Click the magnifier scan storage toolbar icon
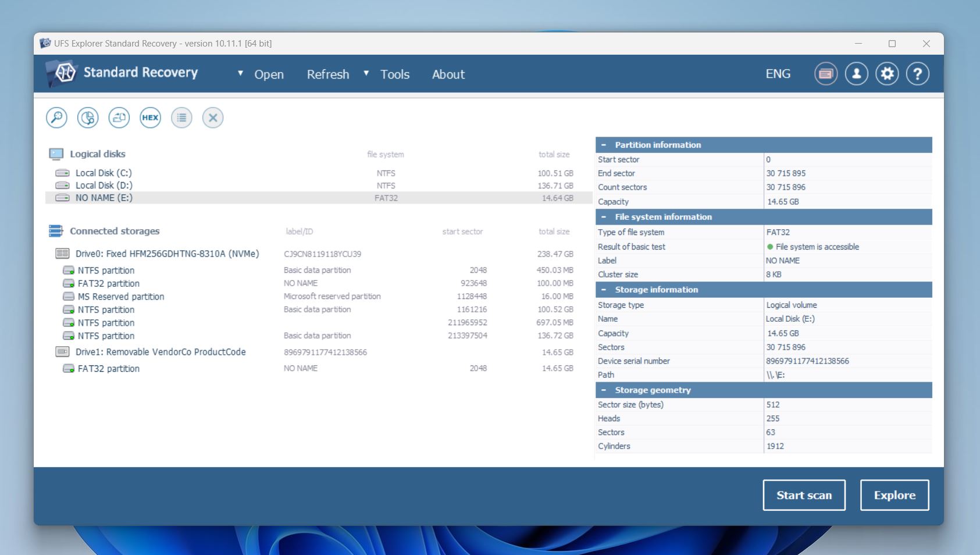This screenshot has height=555, width=980. (56, 118)
